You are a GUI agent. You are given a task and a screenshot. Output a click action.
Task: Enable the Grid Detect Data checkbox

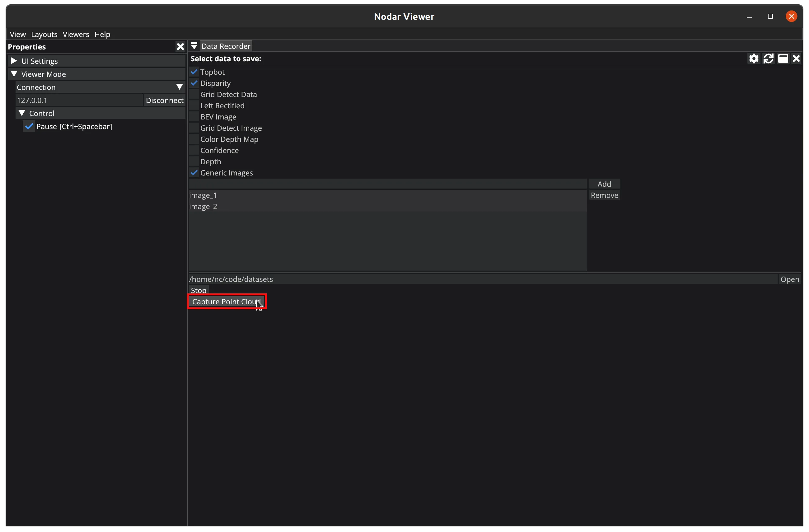[x=194, y=94]
